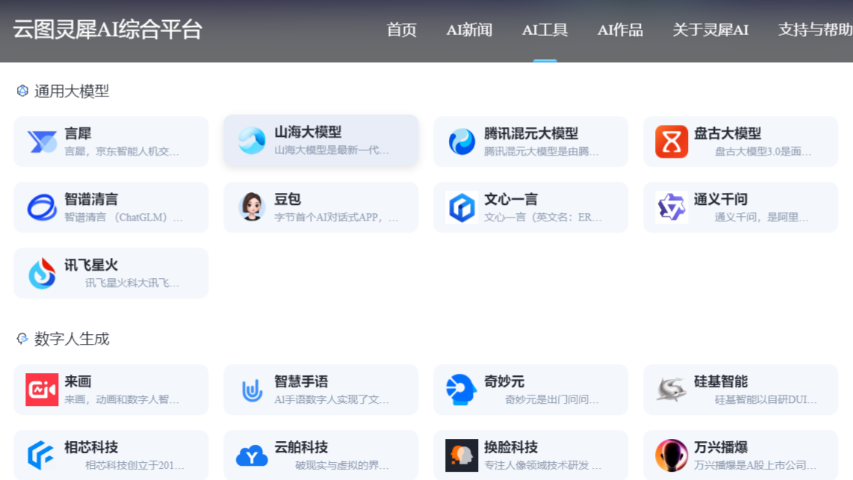Image resolution: width=853 pixels, height=480 pixels.
Task: Click description '来画，动画和数字人智…'
Action: coord(121,399)
